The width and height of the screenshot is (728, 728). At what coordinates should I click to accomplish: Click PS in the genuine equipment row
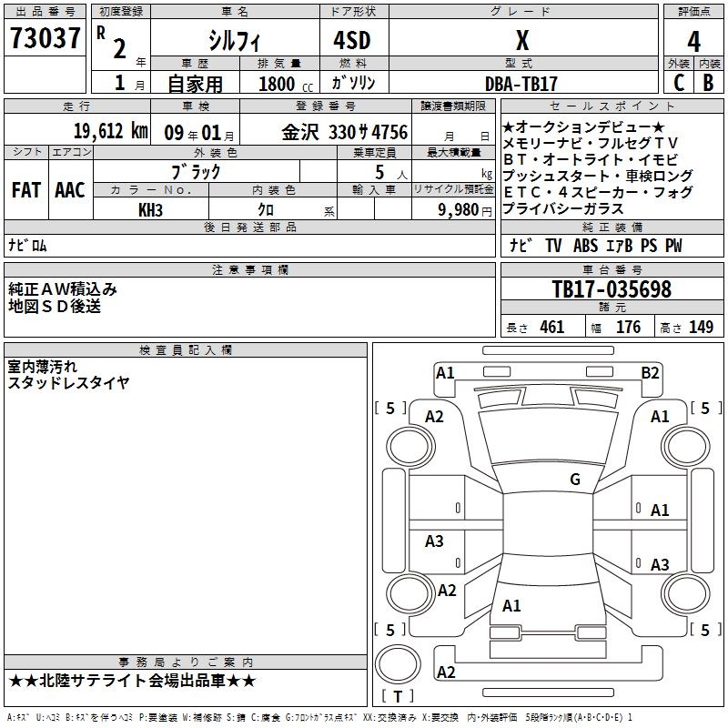(x=649, y=246)
